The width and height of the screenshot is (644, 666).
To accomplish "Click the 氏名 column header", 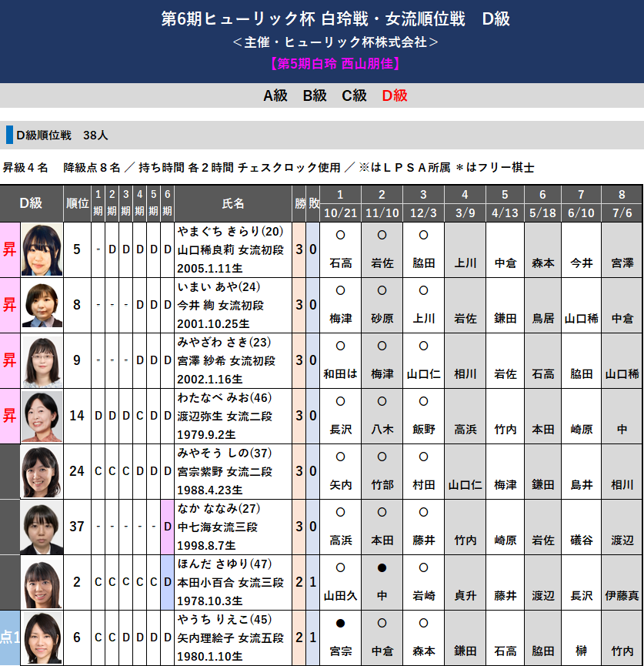I will [233, 203].
